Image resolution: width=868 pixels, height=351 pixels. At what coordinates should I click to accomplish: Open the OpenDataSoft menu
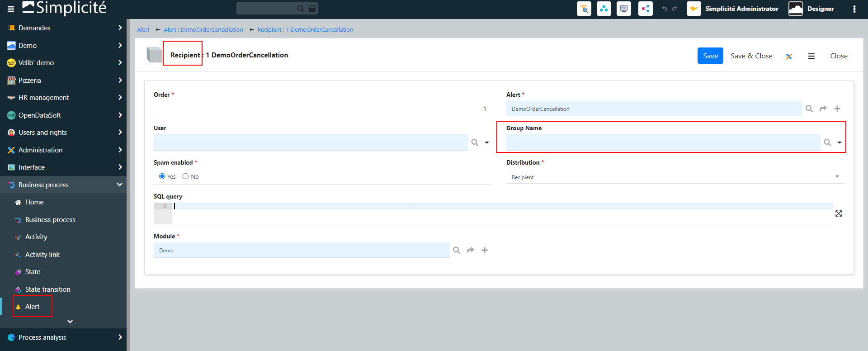[63, 115]
